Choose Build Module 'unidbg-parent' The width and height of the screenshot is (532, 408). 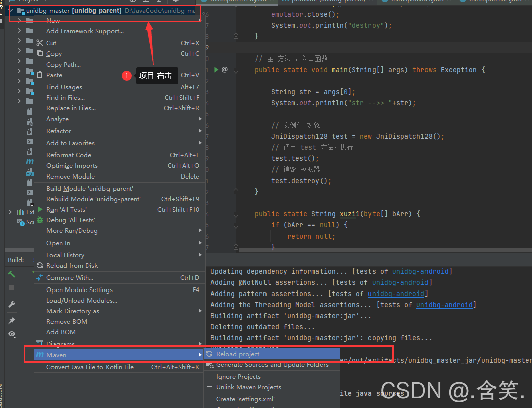(x=120, y=189)
